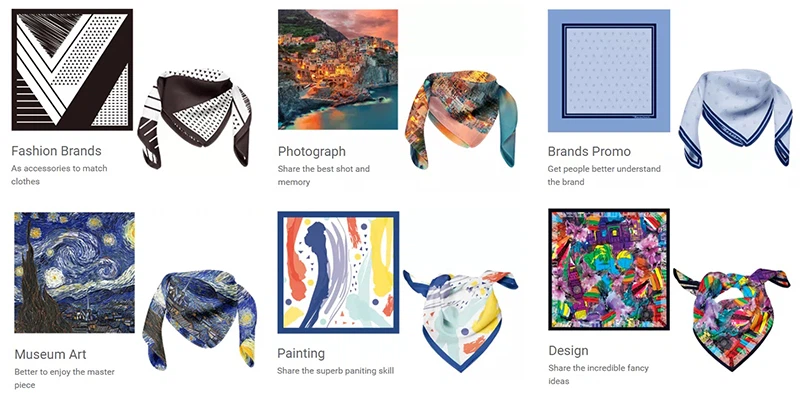The width and height of the screenshot is (800, 407).
Task: Click the abstract brush strokes square design
Action: pos(338,272)
